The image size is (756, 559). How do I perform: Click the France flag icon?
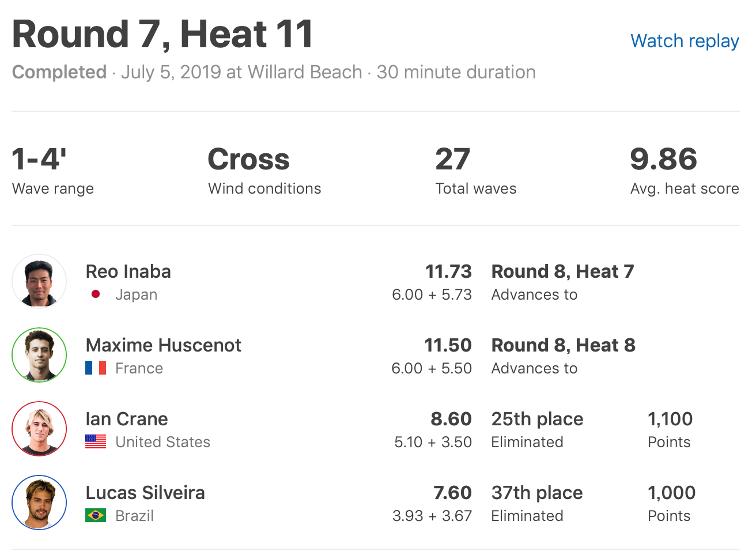click(x=96, y=368)
